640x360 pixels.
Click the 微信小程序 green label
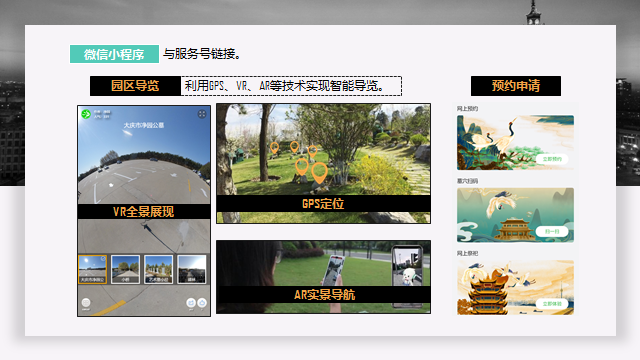point(114,54)
